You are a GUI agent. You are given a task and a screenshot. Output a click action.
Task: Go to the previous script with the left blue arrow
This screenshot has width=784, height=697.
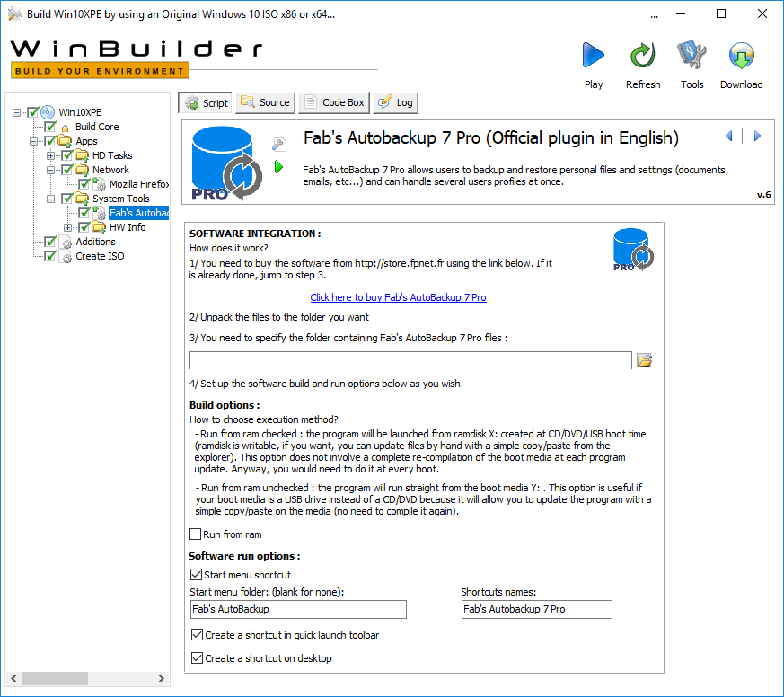pos(729,136)
